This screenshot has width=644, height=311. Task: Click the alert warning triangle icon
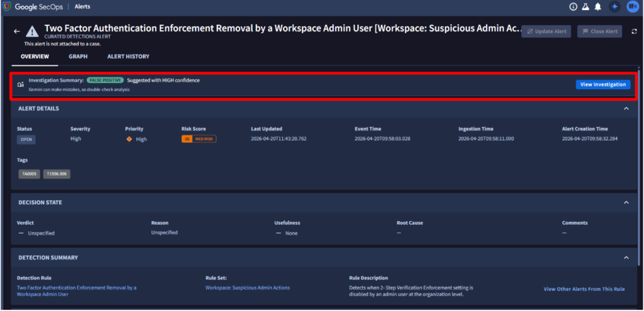pyautogui.click(x=32, y=31)
